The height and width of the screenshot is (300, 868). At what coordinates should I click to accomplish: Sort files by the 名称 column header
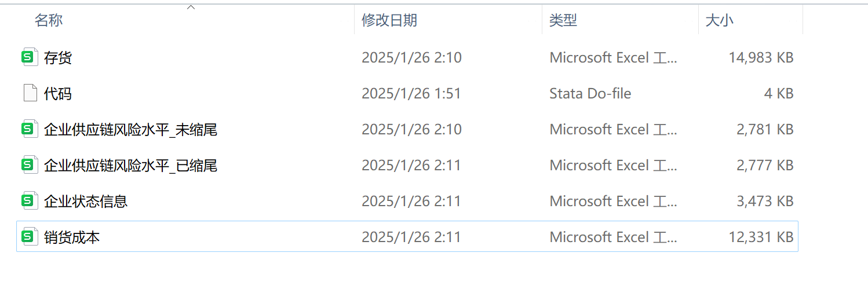click(x=49, y=20)
